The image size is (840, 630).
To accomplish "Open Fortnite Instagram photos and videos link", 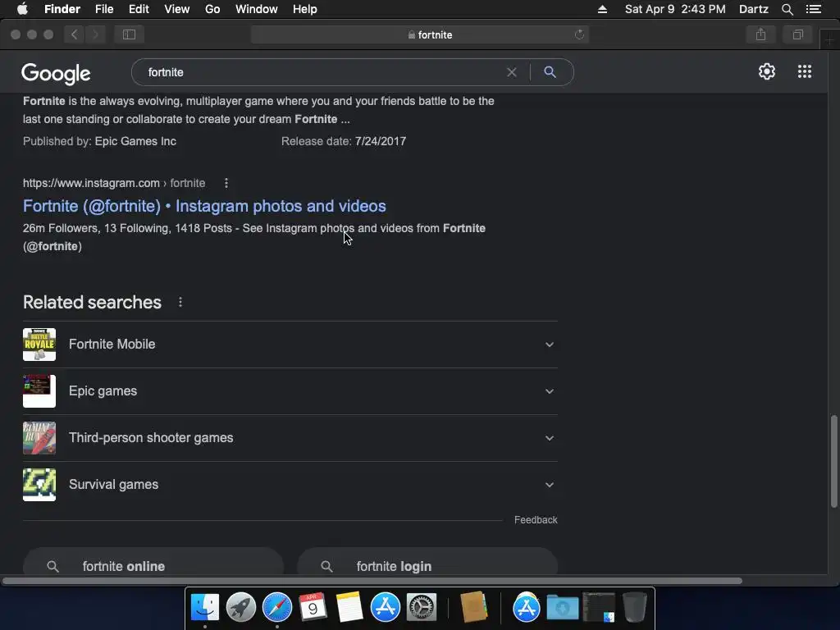I will (204, 206).
